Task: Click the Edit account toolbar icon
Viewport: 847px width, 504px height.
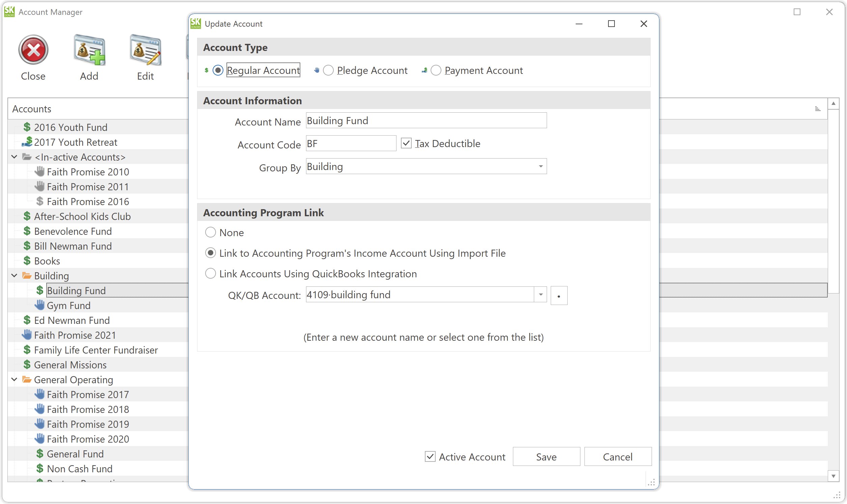Action: tap(145, 50)
